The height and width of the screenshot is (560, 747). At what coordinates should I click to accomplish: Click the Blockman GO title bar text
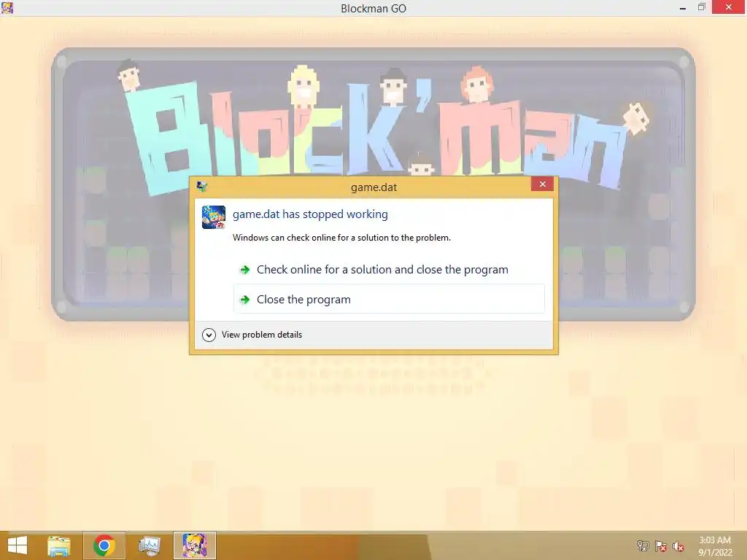[373, 9]
